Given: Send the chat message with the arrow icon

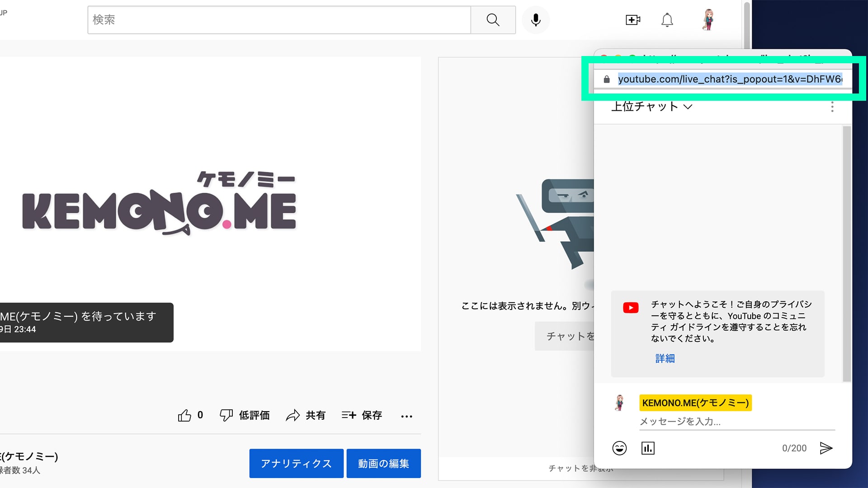Looking at the screenshot, I should (x=827, y=448).
